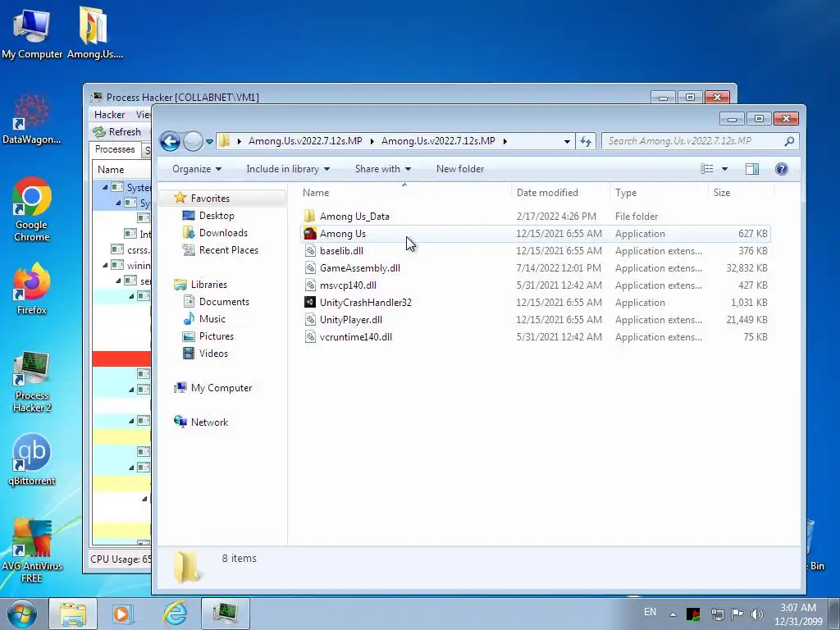840x630 pixels.
Task: Open Process Hacker 2 desktop shortcut
Action: click(32, 381)
